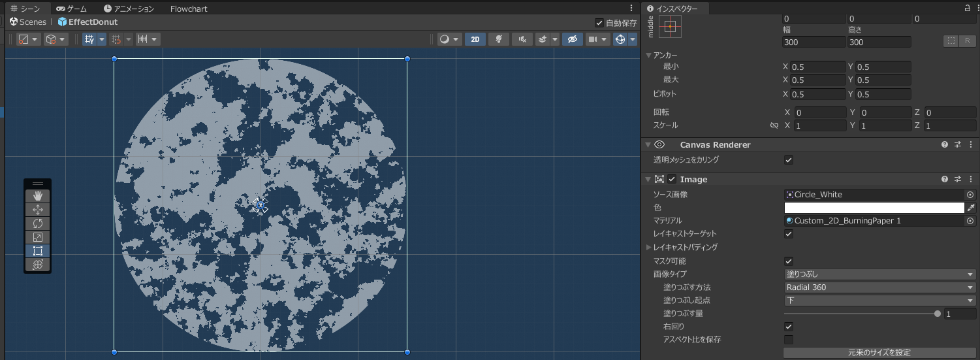Click the eyedropper next to the color field

[971, 208]
